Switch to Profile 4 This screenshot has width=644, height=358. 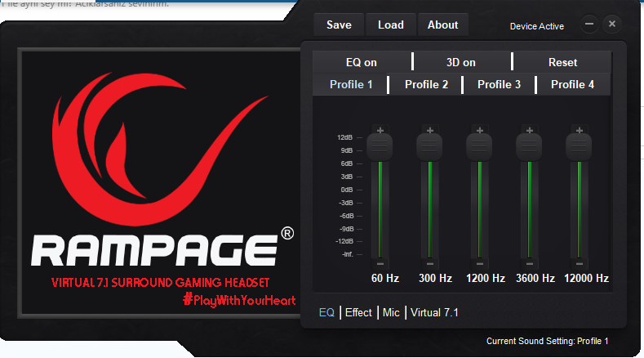click(x=572, y=84)
